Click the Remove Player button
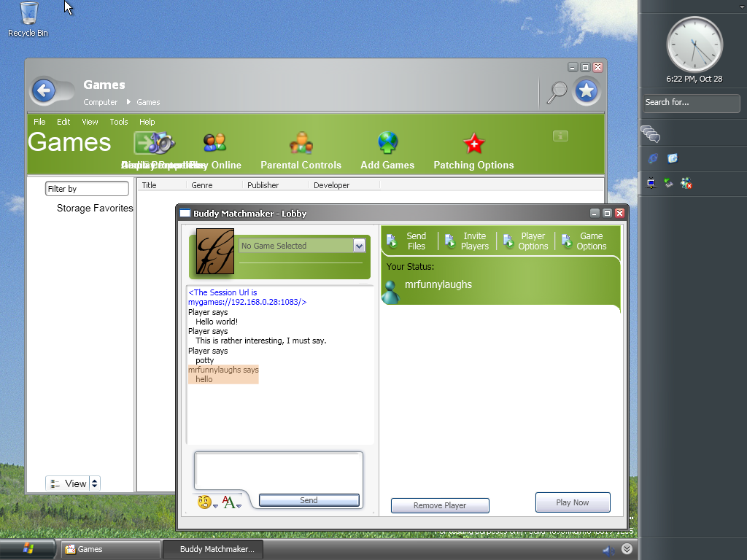The height and width of the screenshot is (560, 747). pyautogui.click(x=440, y=505)
